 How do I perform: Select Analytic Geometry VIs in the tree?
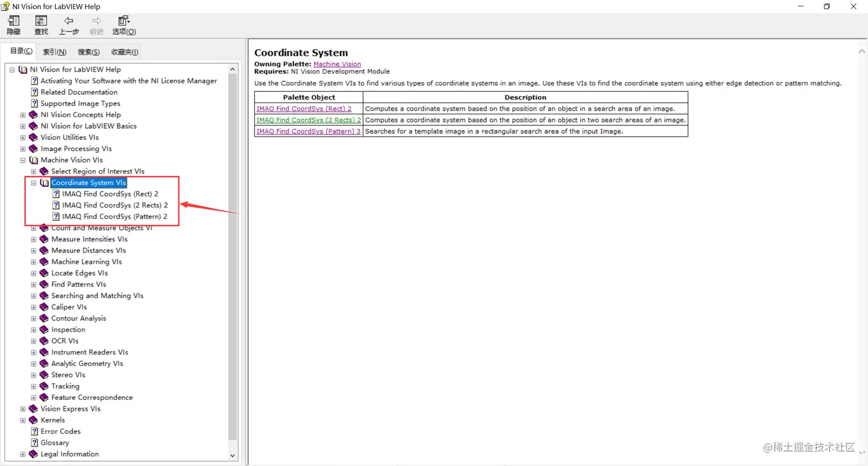point(87,364)
